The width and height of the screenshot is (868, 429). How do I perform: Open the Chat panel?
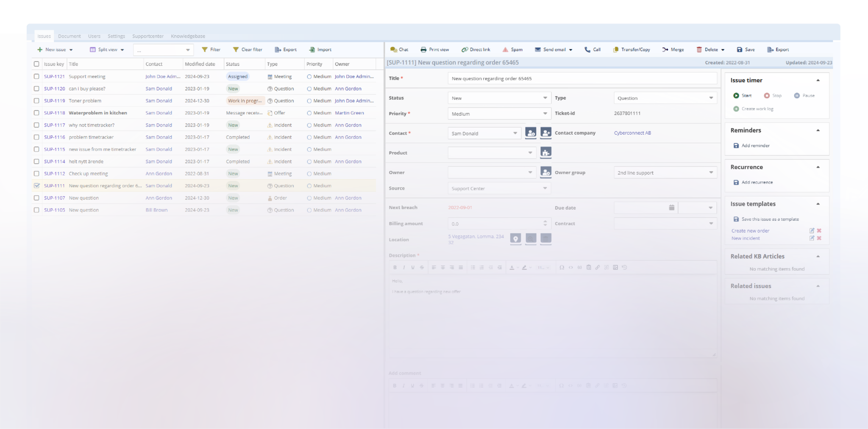[x=399, y=50]
